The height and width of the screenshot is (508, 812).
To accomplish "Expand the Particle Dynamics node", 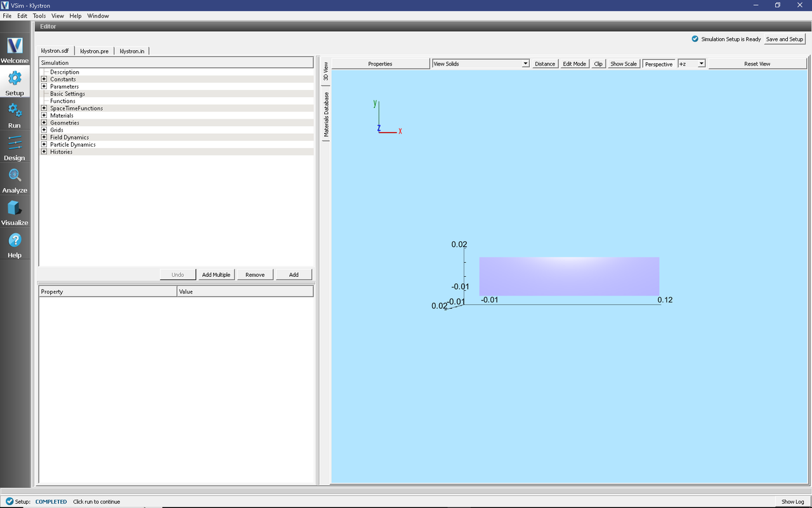I will (44, 145).
